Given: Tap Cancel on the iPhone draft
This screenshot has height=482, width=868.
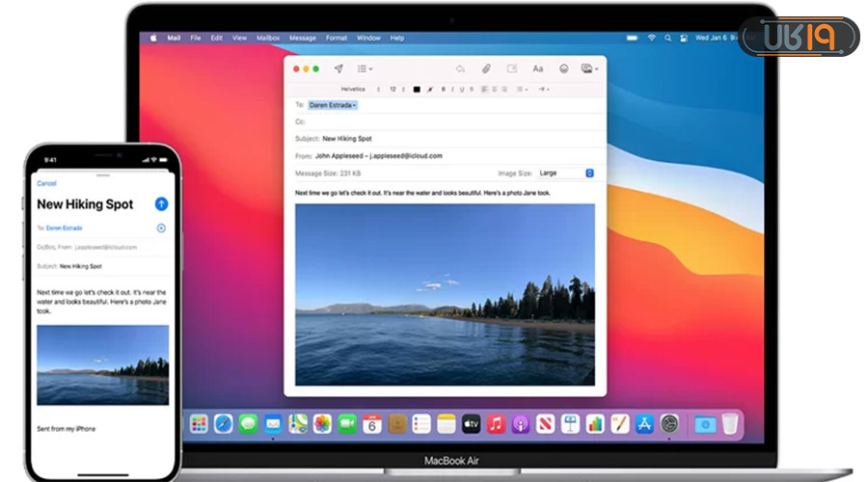Looking at the screenshot, I should (x=46, y=183).
